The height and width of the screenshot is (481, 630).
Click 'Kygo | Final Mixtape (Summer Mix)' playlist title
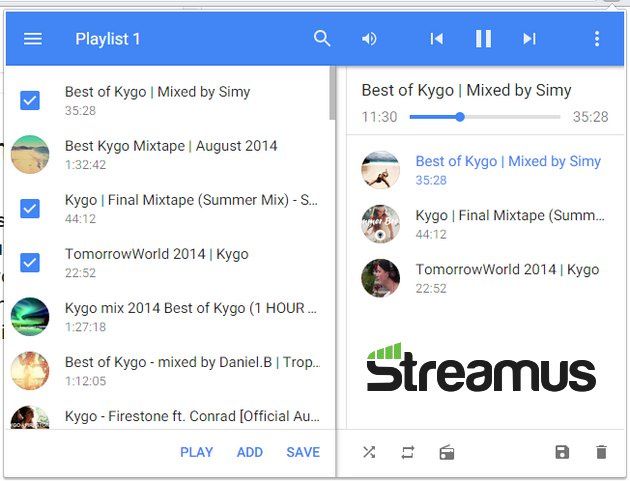click(191, 200)
